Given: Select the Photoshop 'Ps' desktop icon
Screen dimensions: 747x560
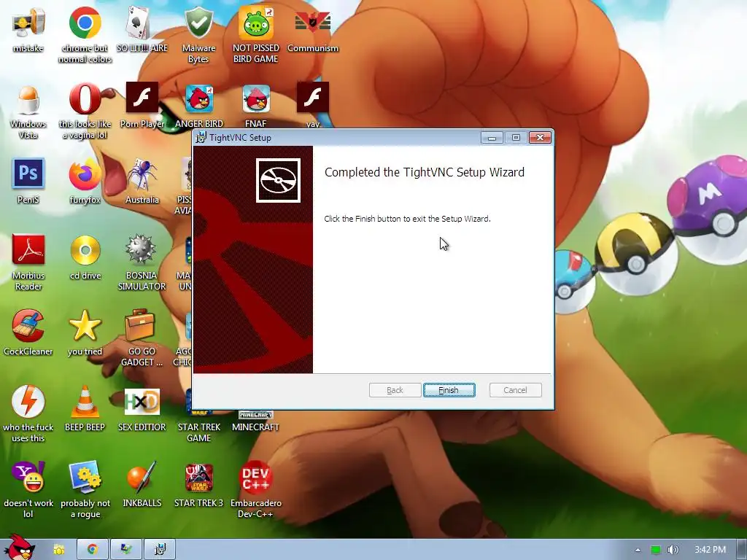Looking at the screenshot, I should coord(28,181).
